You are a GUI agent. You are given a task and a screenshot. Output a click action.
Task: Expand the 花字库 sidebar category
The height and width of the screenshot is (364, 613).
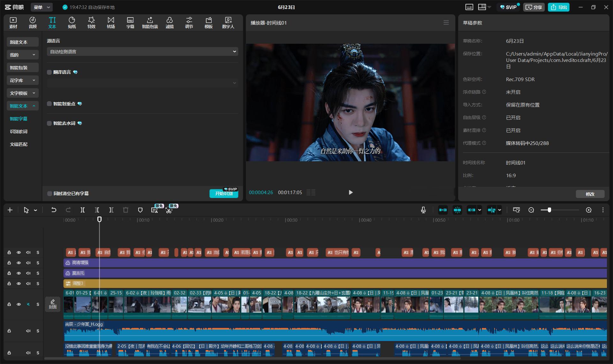pyautogui.click(x=22, y=80)
